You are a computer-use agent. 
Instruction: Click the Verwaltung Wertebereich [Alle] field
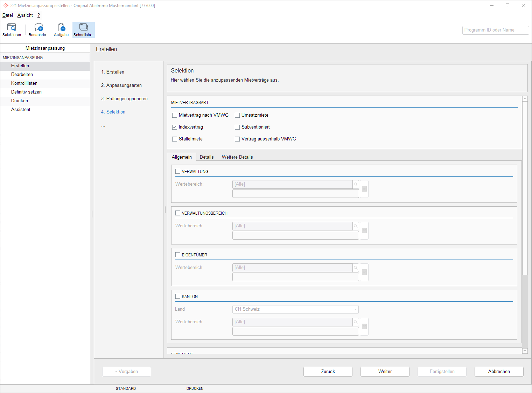[293, 184]
